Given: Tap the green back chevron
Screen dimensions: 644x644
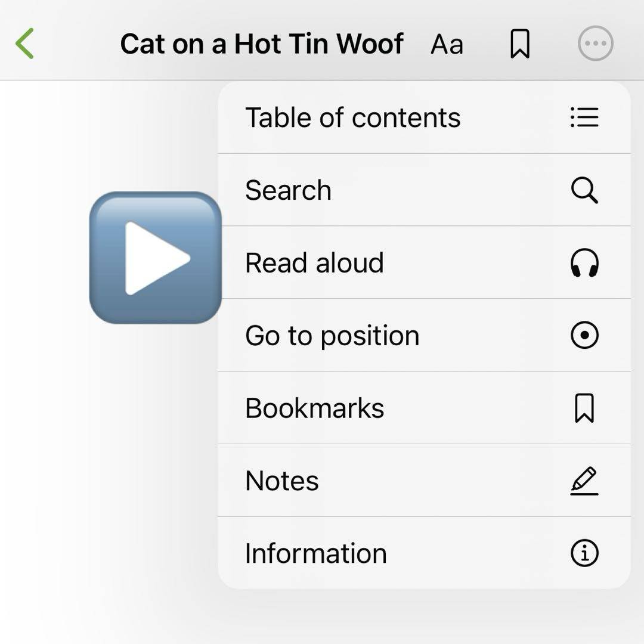Looking at the screenshot, I should click(25, 44).
